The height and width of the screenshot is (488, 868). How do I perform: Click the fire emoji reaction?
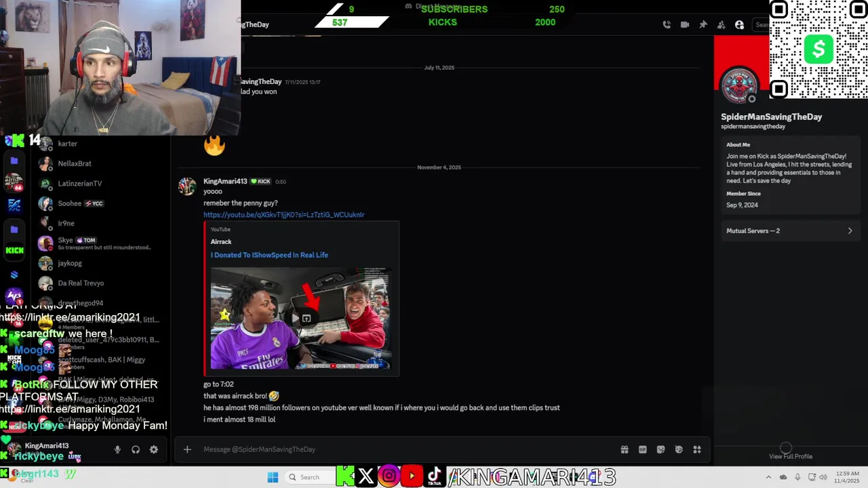[214, 144]
